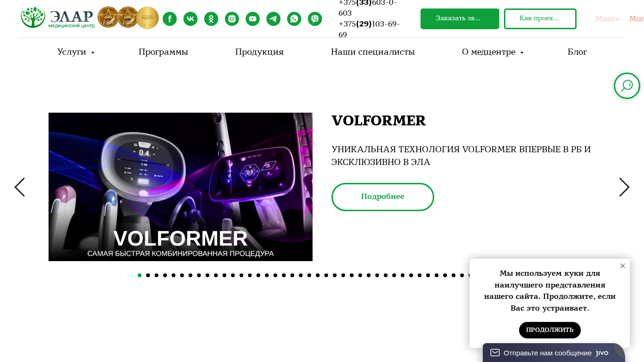This screenshot has height=362, width=644.
Task: Go to next slide with right arrow
Action: point(624,187)
